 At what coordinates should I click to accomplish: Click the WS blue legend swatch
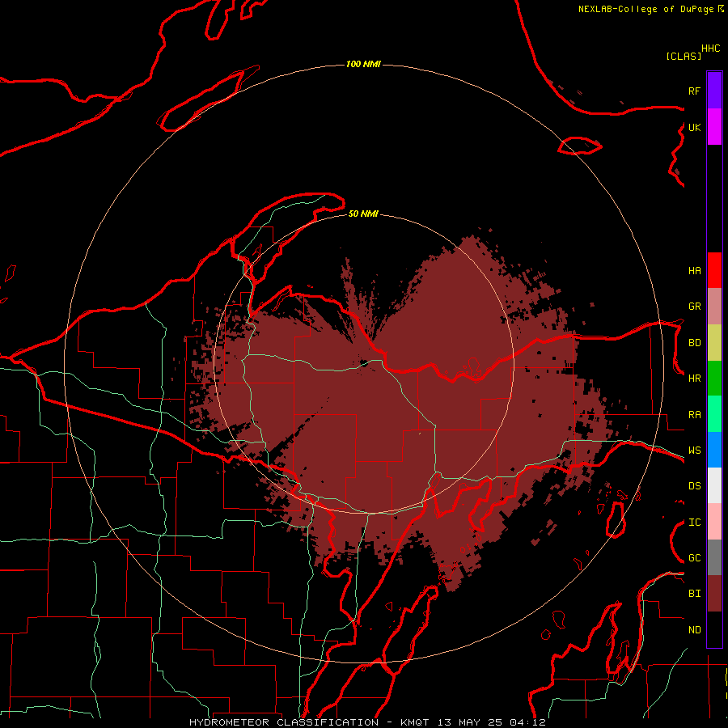tap(714, 450)
